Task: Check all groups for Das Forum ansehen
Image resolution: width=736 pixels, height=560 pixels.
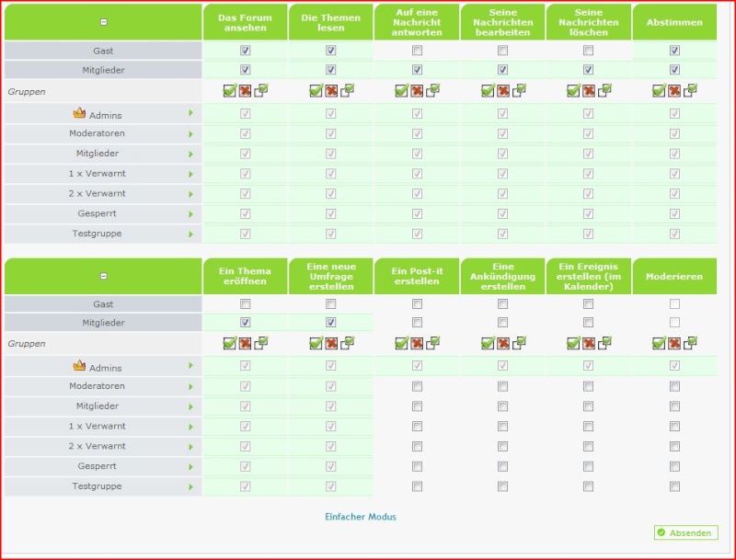Action: (229, 90)
